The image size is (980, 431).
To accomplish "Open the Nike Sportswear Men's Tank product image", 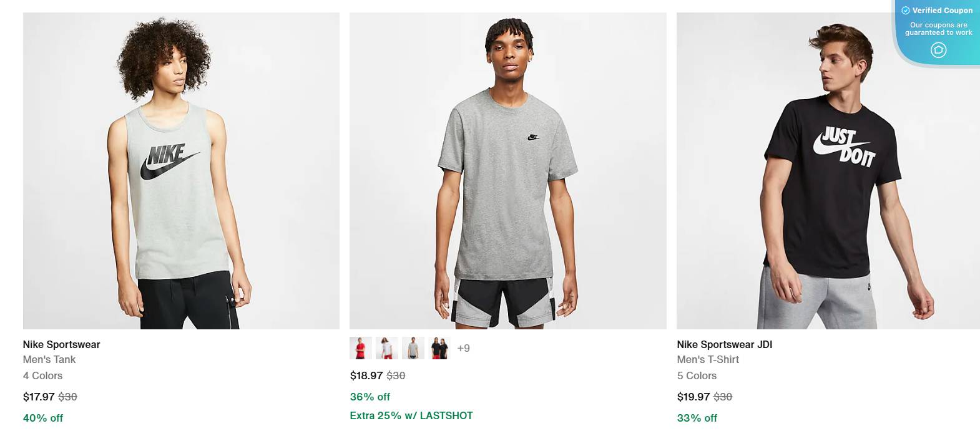I will point(181,172).
